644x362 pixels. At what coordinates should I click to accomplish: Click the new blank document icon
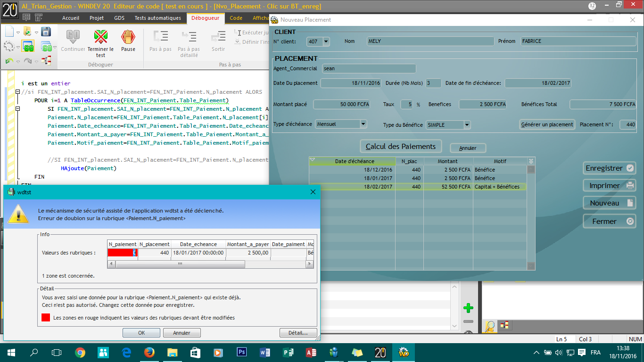point(9,32)
